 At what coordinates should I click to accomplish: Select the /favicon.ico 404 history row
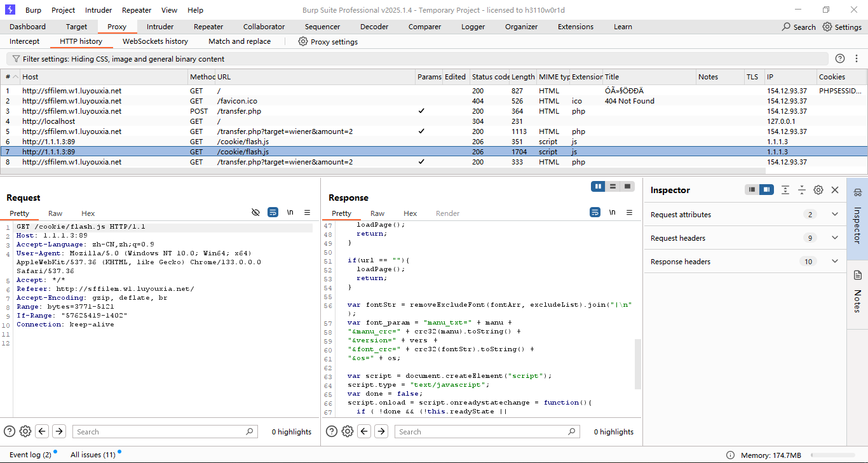click(434, 101)
